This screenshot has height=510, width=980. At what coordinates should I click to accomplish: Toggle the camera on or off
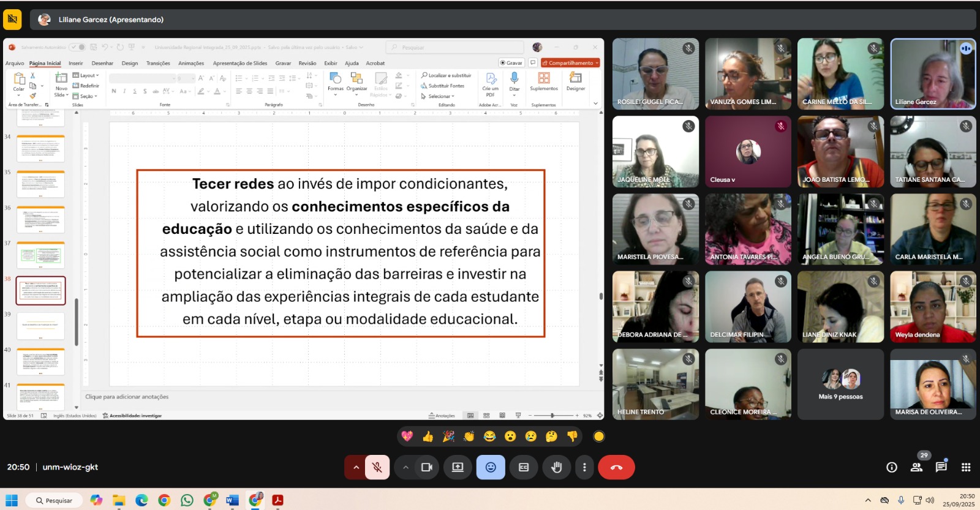[x=427, y=467]
